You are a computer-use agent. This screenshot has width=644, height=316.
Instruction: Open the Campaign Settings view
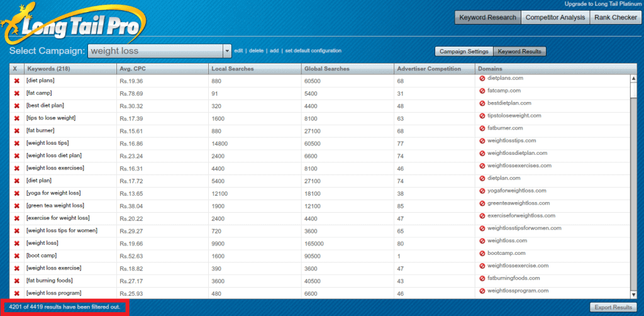tap(464, 52)
